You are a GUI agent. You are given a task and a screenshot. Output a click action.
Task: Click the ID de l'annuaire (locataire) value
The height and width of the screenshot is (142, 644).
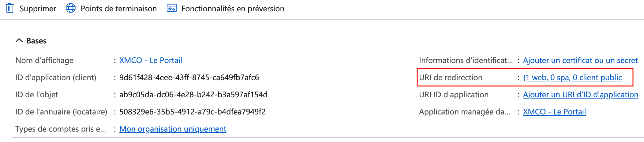click(192, 112)
